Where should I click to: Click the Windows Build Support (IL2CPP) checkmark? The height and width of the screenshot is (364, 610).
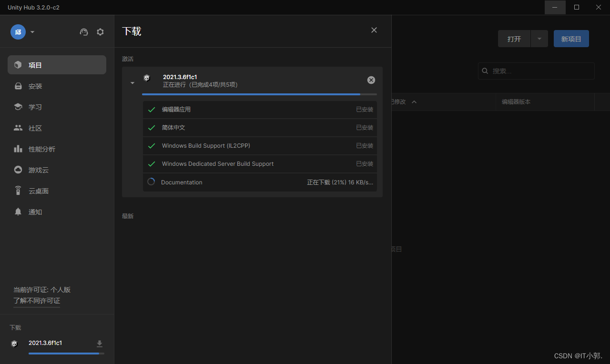152,146
